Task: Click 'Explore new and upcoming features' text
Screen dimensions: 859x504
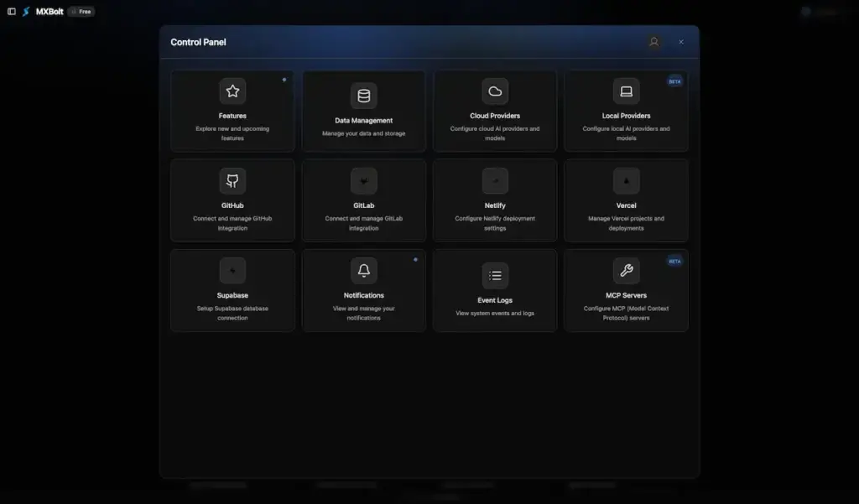Action: (232, 133)
